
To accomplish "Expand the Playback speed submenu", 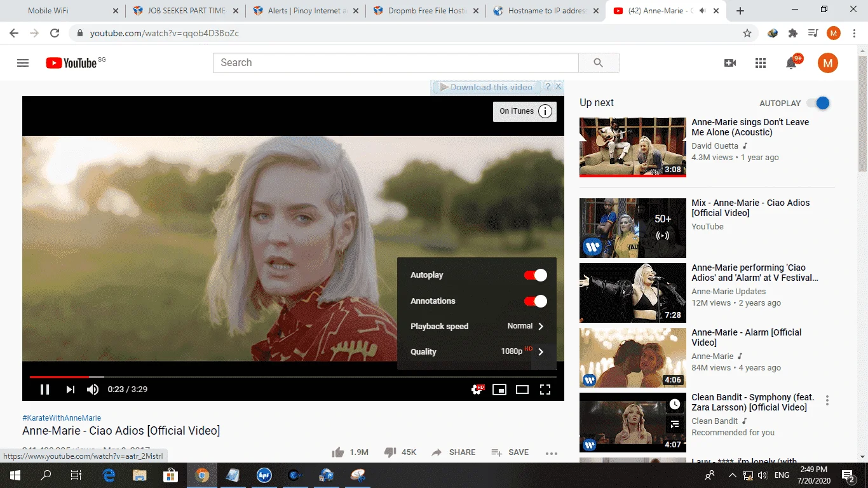I will point(477,327).
